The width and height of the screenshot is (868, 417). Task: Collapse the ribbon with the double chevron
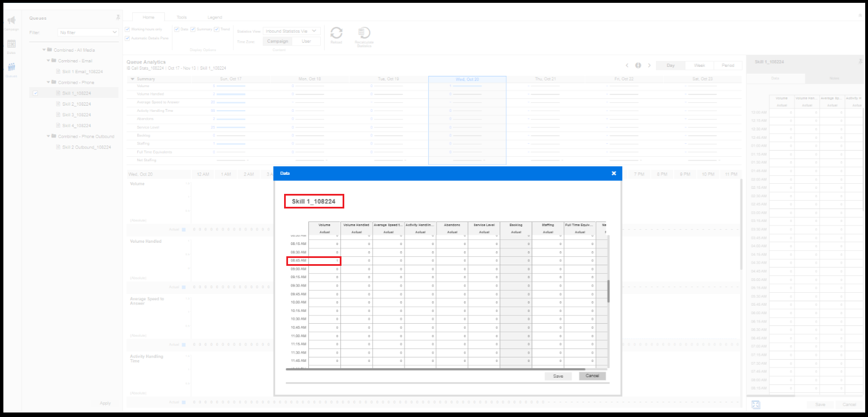click(x=860, y=15)
